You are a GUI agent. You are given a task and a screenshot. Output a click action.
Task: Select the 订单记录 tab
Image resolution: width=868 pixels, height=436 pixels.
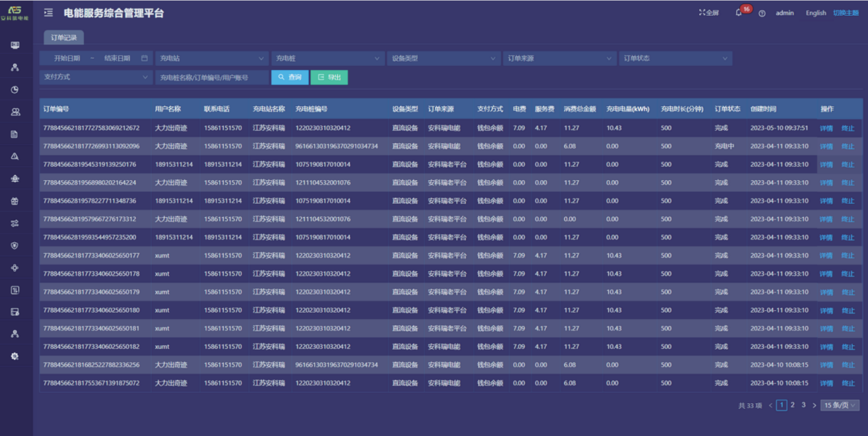click(64, 38)
